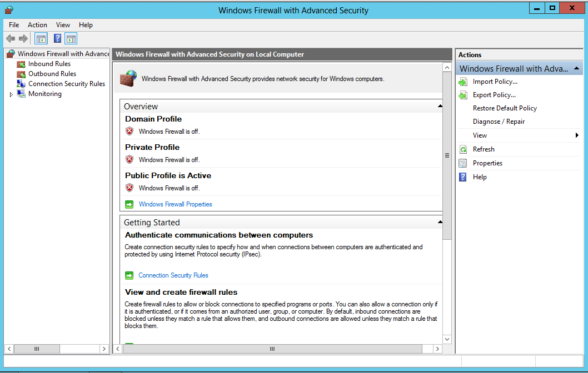
Task: Click the center pane vertical scroll down arrow
Action: pos(447,339)
